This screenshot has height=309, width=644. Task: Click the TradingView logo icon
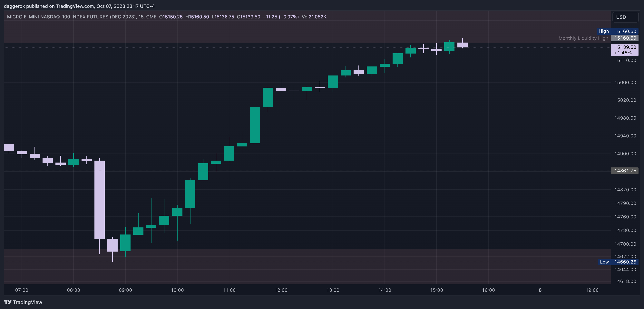(x=8, y=302)
